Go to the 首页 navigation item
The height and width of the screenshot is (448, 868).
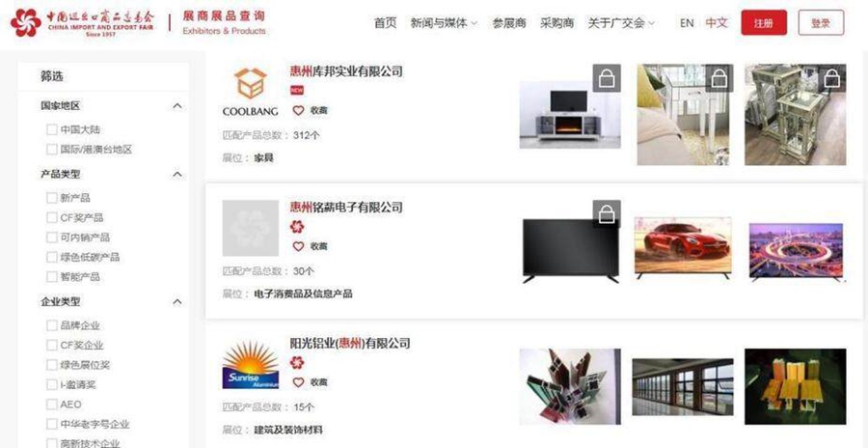pyautogui.click(x=385, y=23)
